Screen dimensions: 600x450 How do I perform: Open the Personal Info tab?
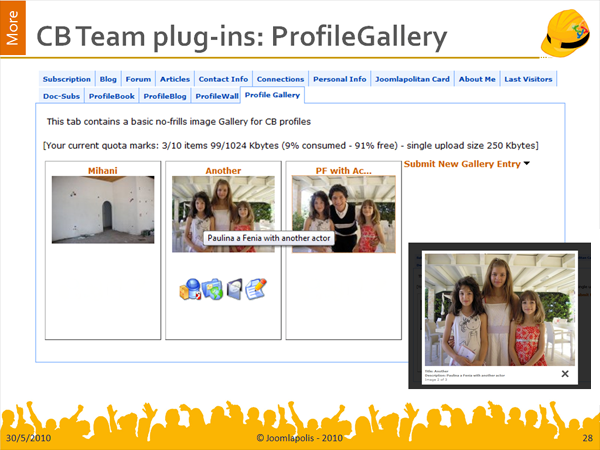[340, 79]
